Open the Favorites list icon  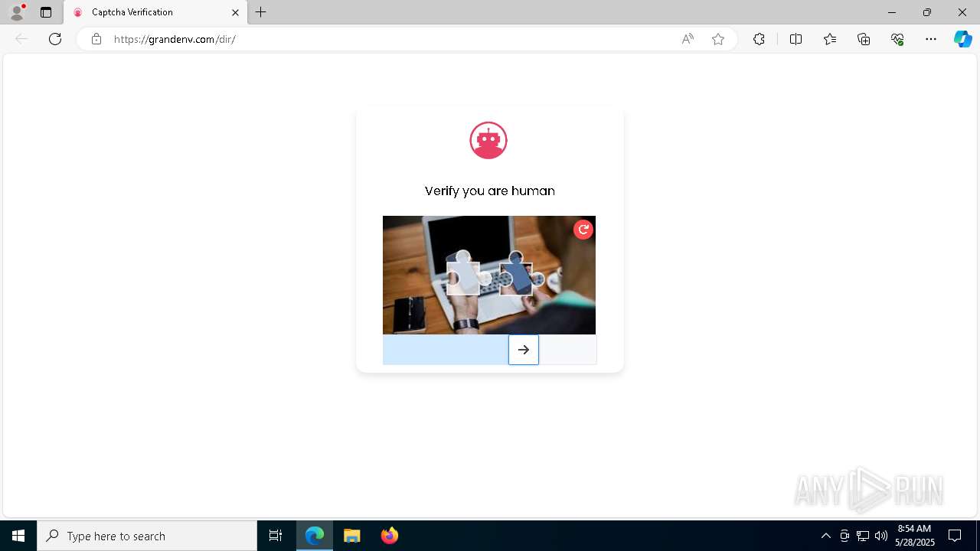coord(830,39)
